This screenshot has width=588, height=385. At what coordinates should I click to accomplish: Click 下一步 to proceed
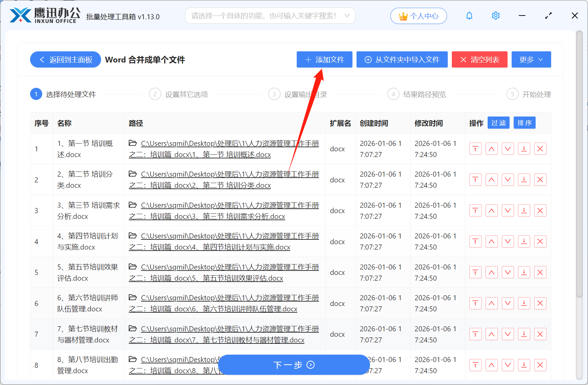pyautogui.click(x=294, y=365)
